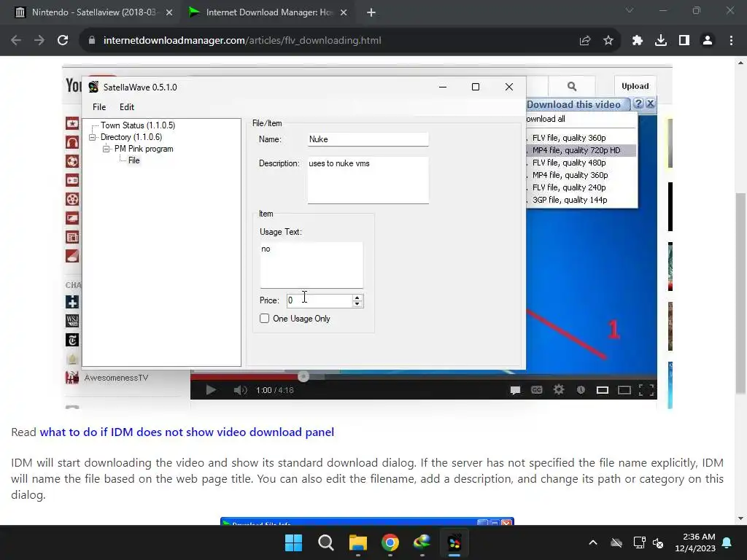Open Chrome profile icon
Image resolution: width=747 pixels, height=560 pixels.
tap(708, 41)
